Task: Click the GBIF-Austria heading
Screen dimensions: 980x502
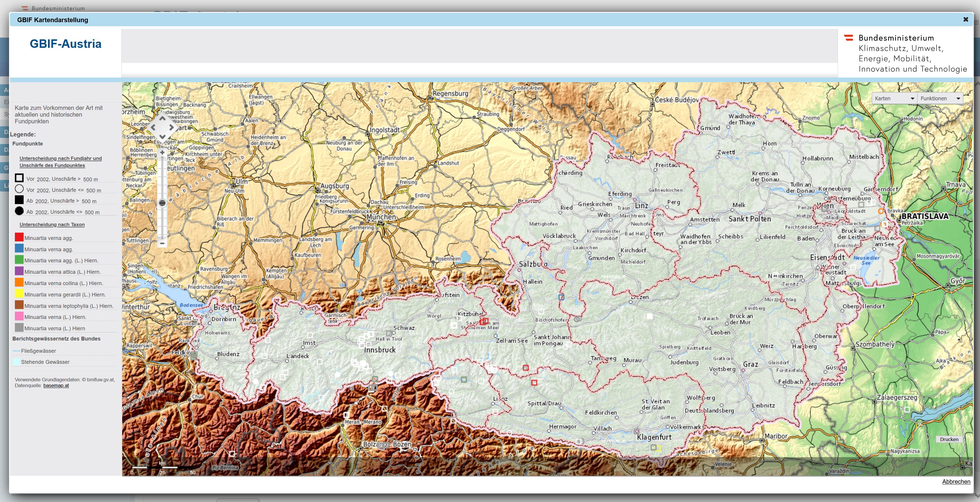Action: click(x=65, y=44)
